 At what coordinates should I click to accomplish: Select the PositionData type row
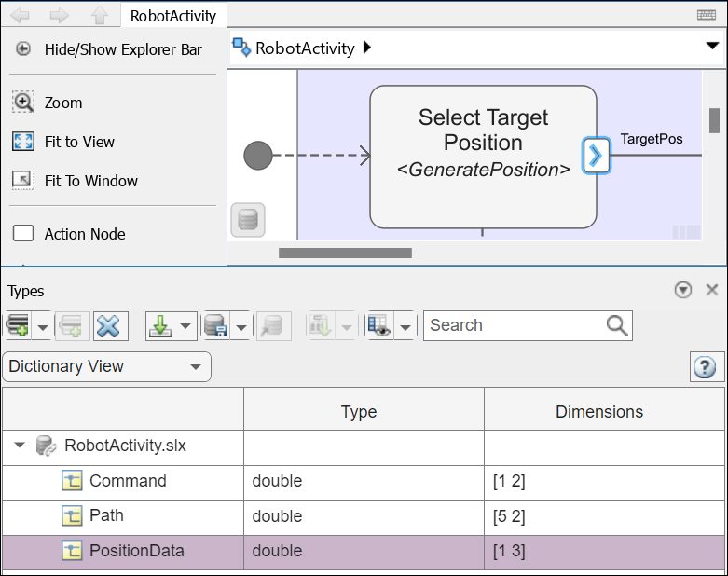coord(364,553)
